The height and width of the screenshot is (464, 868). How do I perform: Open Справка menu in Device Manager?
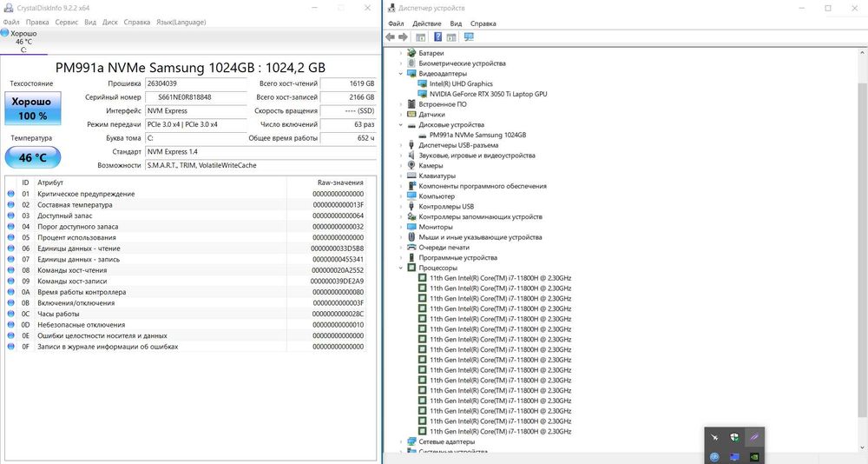coord(483,23)
